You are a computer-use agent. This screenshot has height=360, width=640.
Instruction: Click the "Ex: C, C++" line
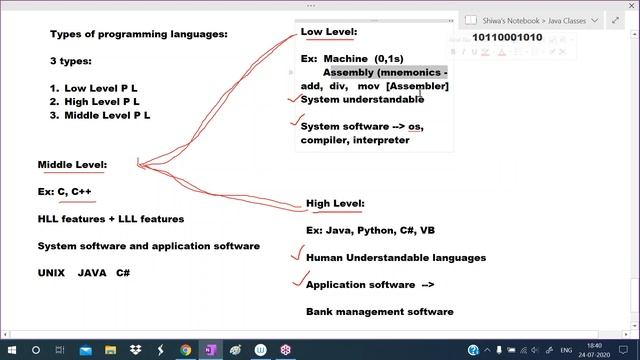pos(64,192)
